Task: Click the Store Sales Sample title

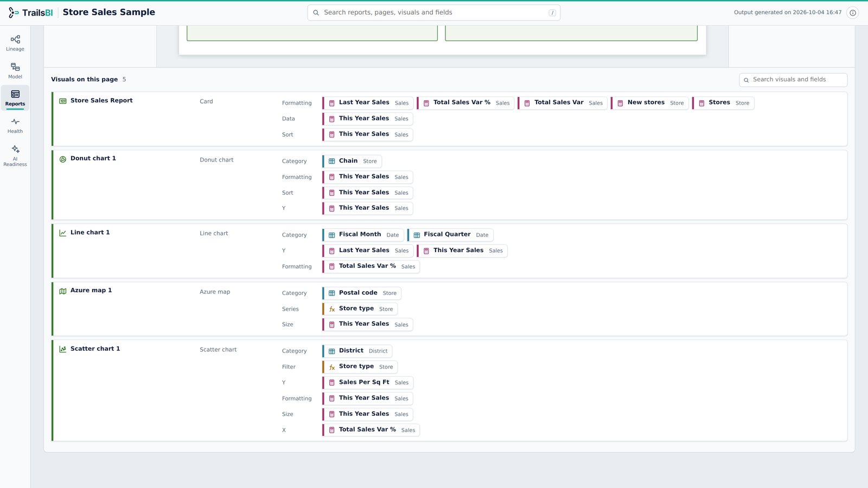Action: (109, 12)
